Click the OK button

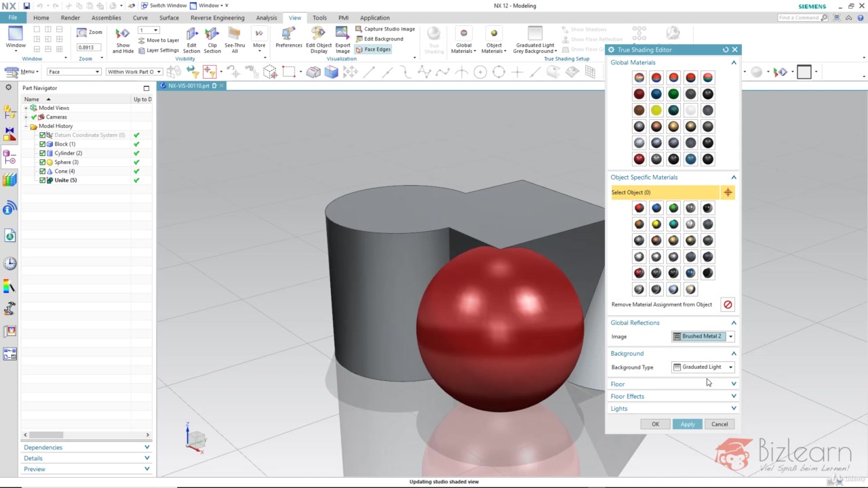click(x=655, y=424)
